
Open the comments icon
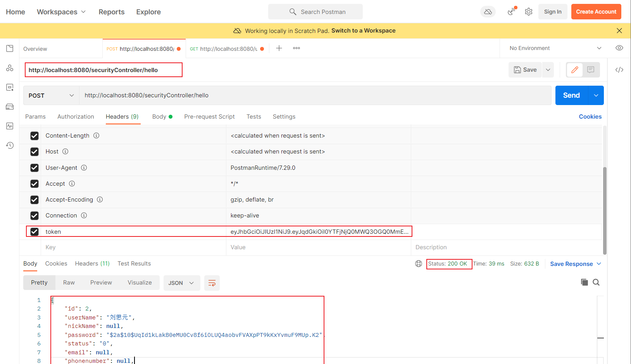[591, 70]
